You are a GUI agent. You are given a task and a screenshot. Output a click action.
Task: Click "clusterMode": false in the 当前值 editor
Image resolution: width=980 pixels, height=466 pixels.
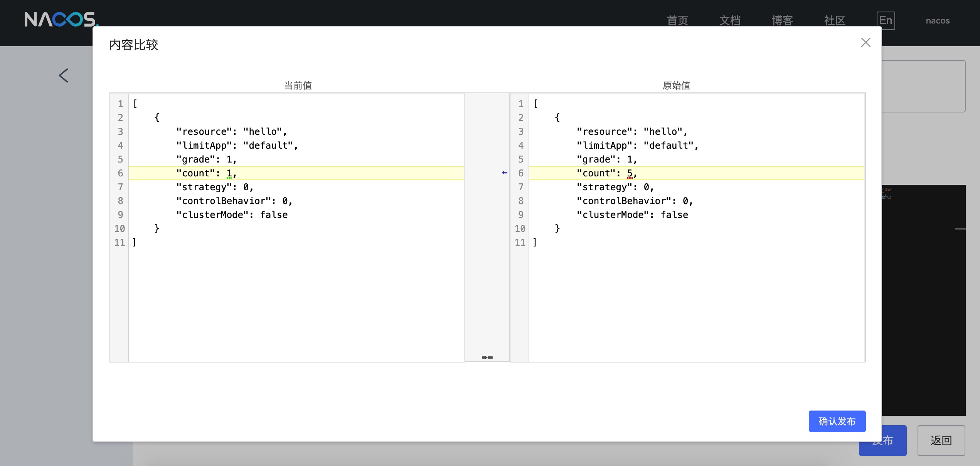[x=232, y=215]
